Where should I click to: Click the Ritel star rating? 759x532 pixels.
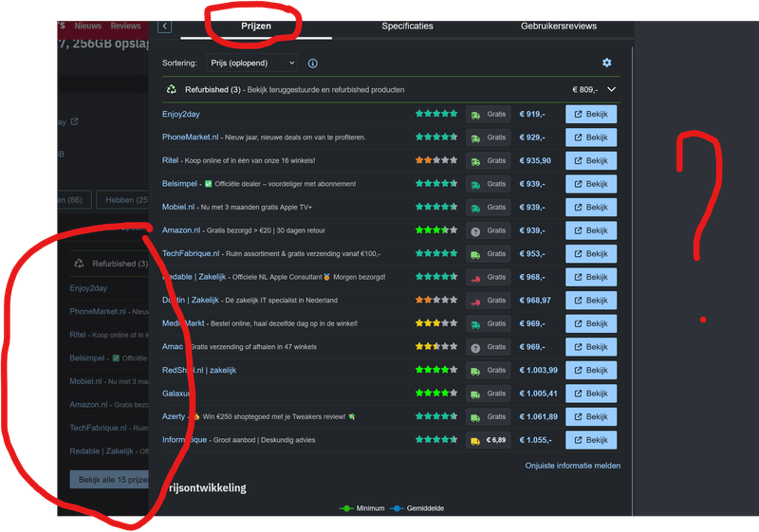436,160
